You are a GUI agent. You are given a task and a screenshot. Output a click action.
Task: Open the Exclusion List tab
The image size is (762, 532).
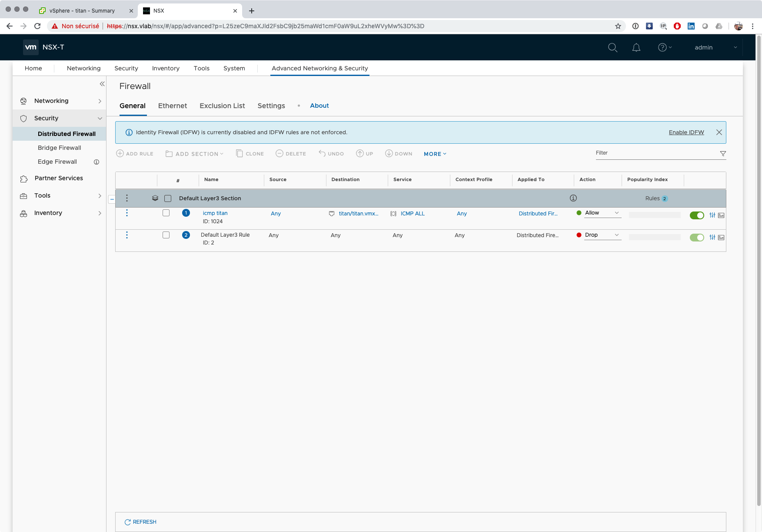222,106
